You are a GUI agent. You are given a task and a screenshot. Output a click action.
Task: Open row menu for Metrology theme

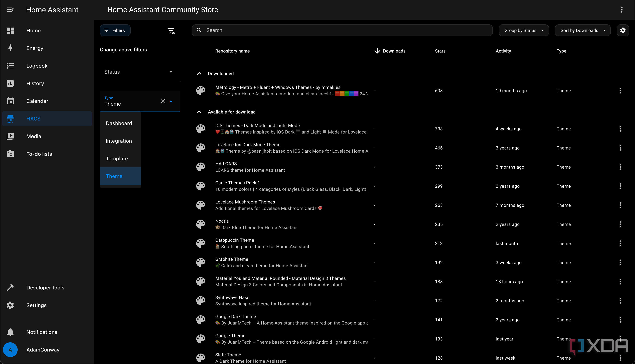[620, 91]
